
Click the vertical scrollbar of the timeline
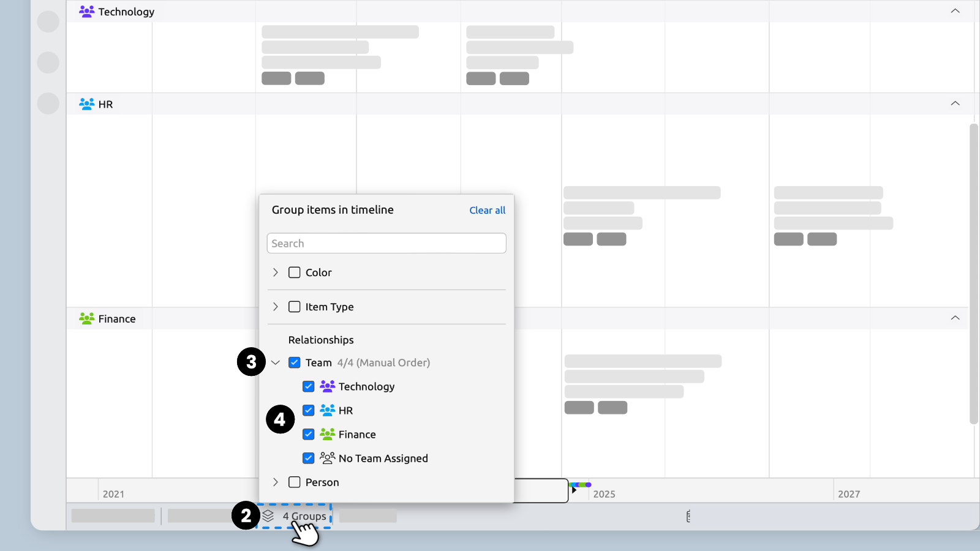(974, 274)
